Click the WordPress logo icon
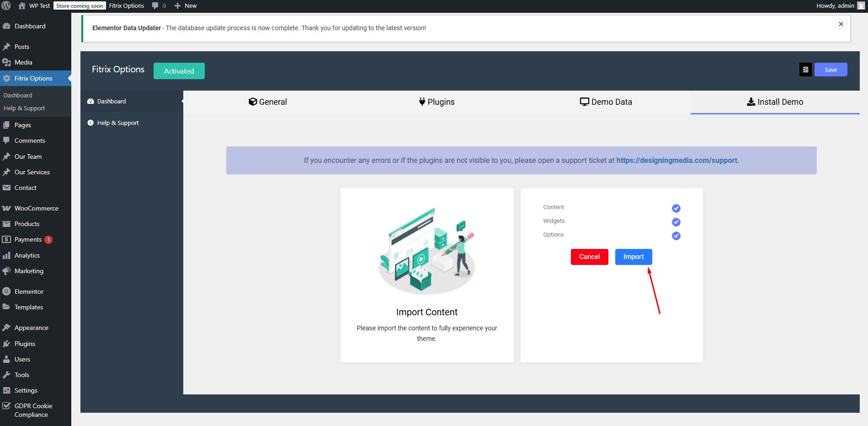The height and width of the screenshot is (426, 868). pos(6,6)
